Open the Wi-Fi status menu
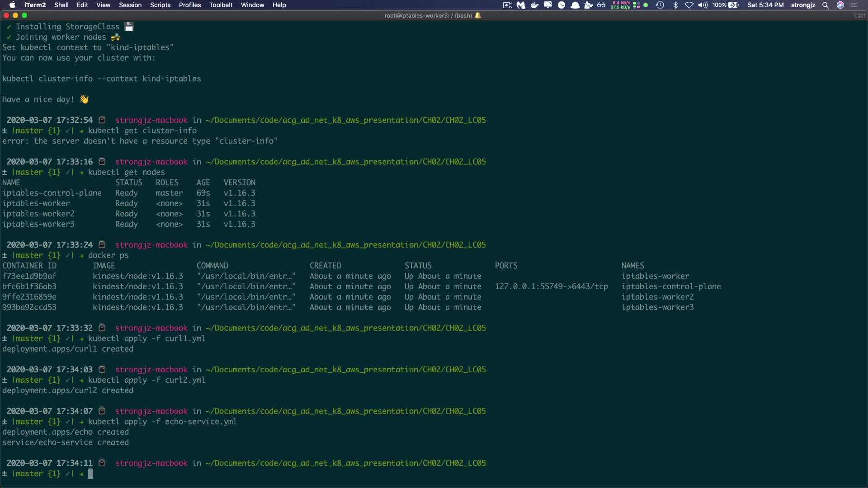Viewport: 868px width, 488px height. (689, 5)
